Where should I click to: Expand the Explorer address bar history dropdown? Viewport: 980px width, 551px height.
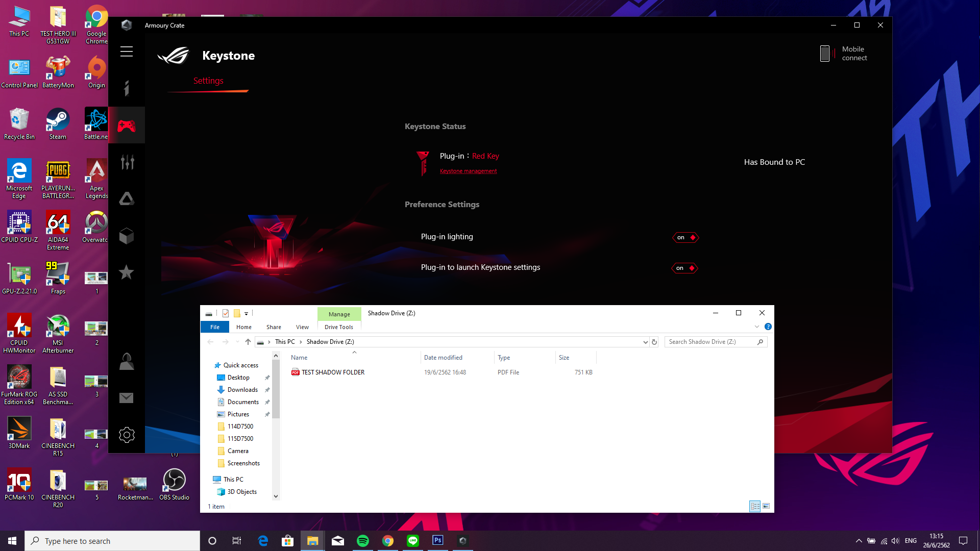645,342
